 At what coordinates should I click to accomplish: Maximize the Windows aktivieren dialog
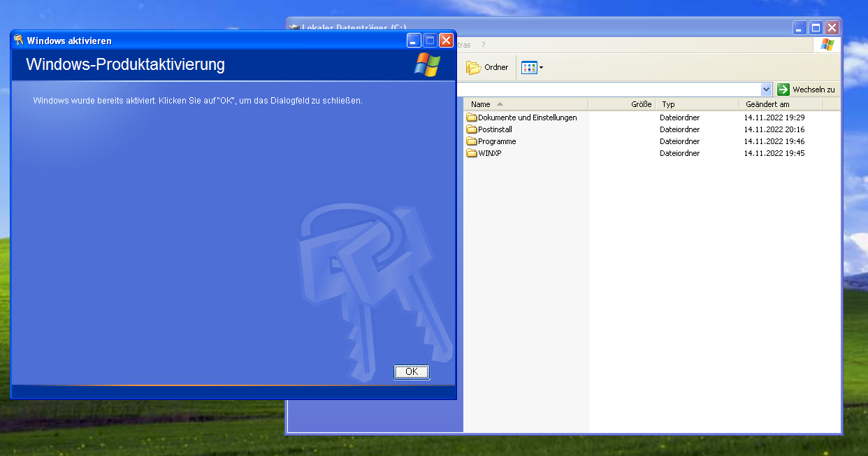[x=430, y=41]
